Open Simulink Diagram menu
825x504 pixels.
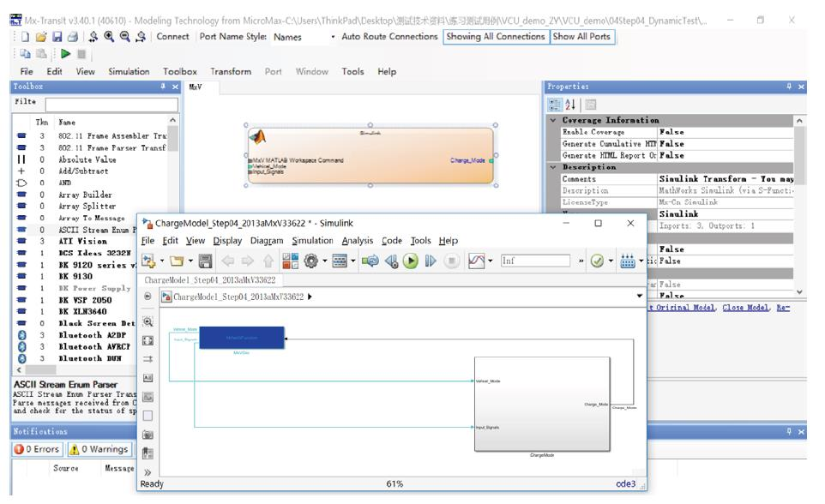coord(267,241)
